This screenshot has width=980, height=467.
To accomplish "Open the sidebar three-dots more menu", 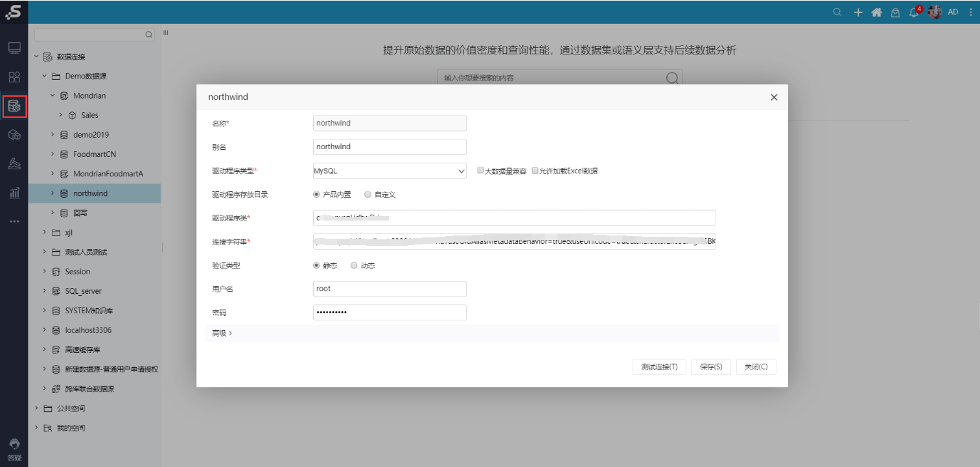I will [x=14, y=222].
